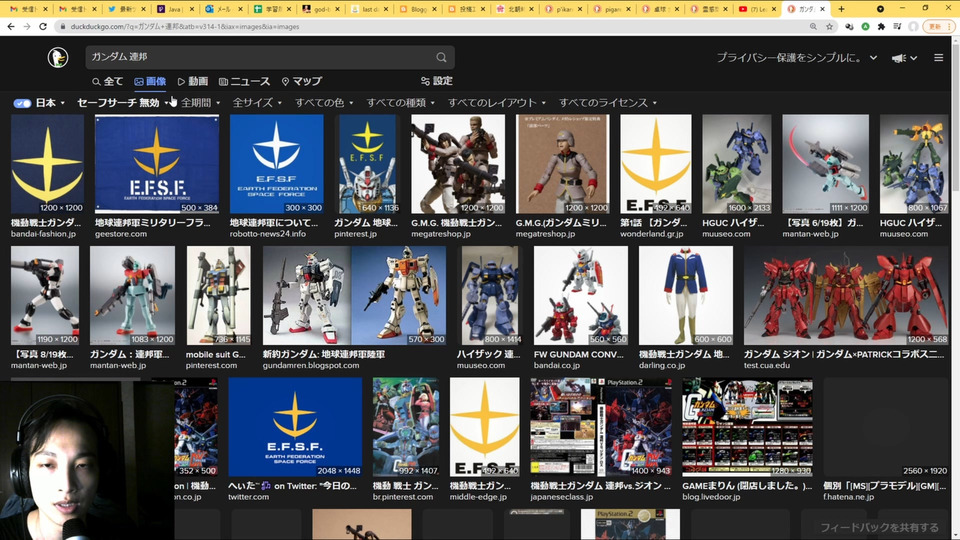
Task: Select the マップ maps tab
Action: [x=301, y=81]
